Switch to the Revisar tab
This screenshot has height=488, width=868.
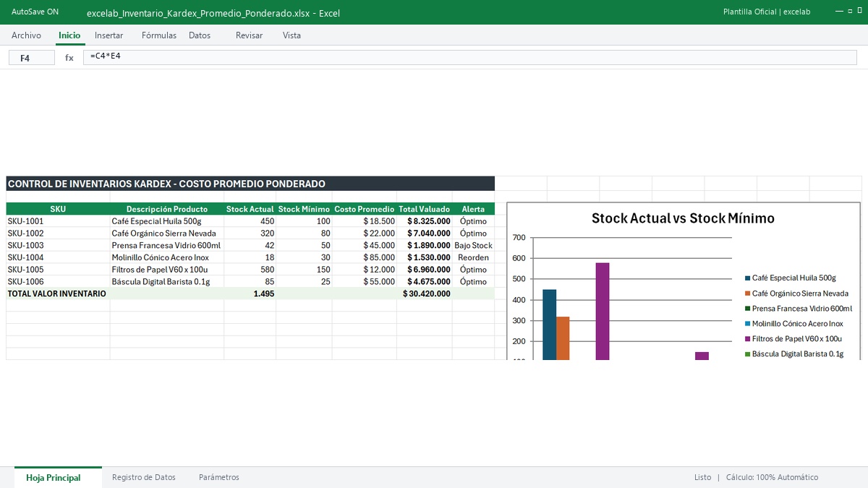coord(250,35)
